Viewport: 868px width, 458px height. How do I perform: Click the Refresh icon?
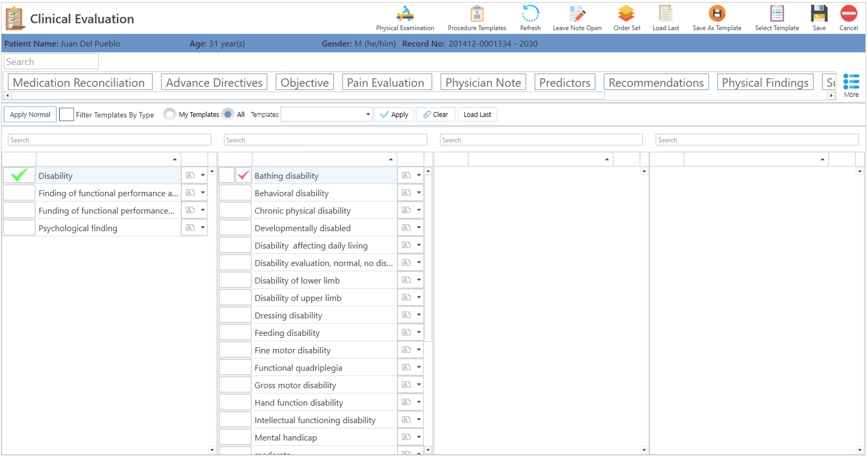pos(530,14)
